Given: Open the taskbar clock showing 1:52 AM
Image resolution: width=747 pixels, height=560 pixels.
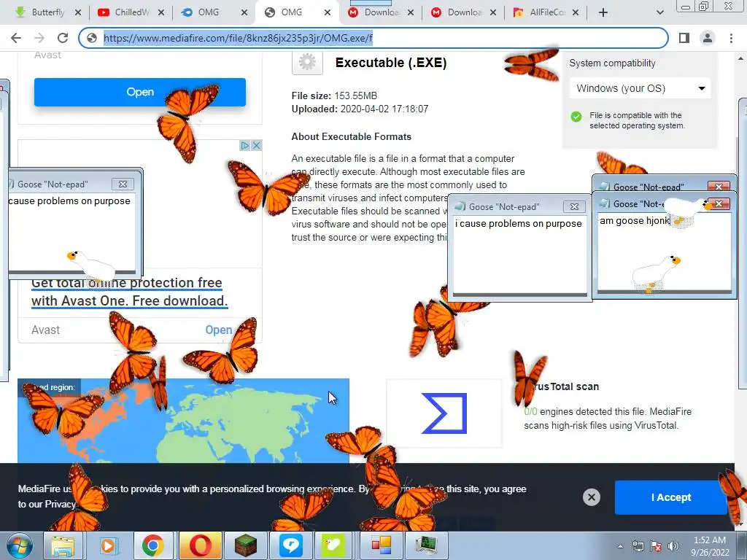Looking at the screenshot, I should coord(710,545).
